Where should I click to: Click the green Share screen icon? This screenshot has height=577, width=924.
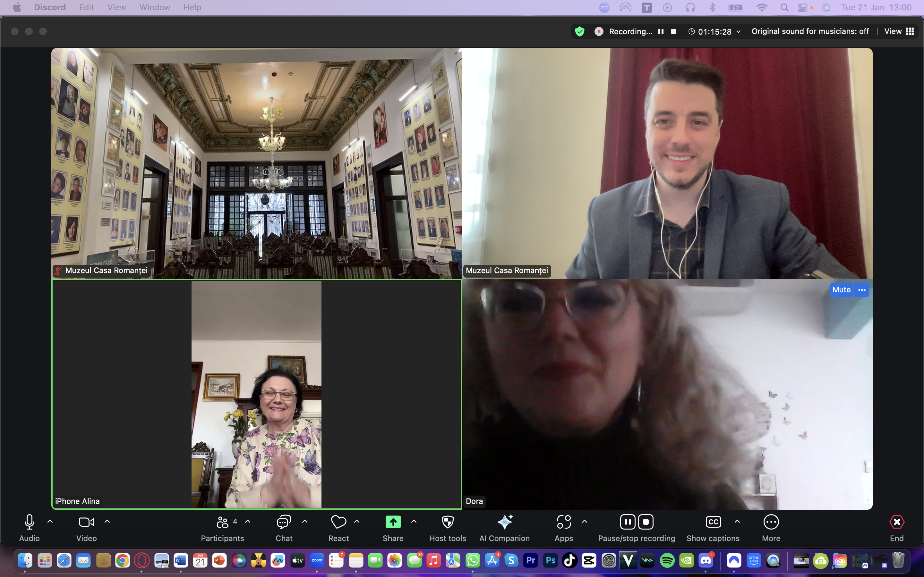tap(393, 522)
